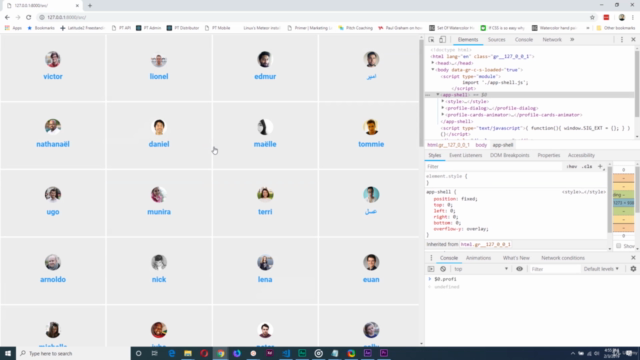Screen dimensions: 640x360
Task: Open the Apps bookmarks shortcut
Action: (x=13, y=28)
